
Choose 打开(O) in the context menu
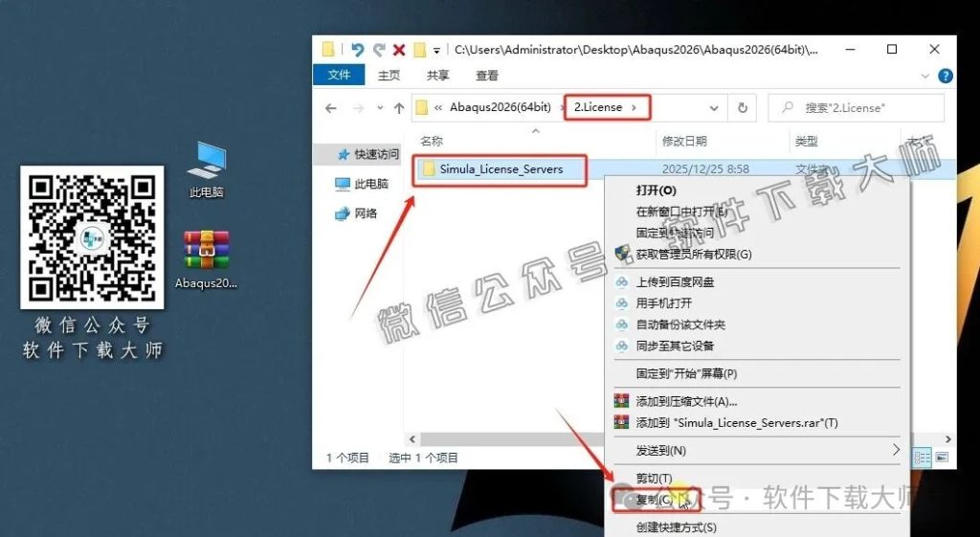(x=657, y=190)
